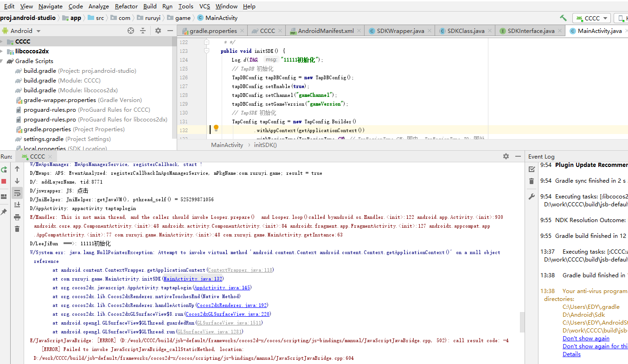Jump to end of console output
Viewport: 628px width, 364px height.
click(x=17, y=205)
